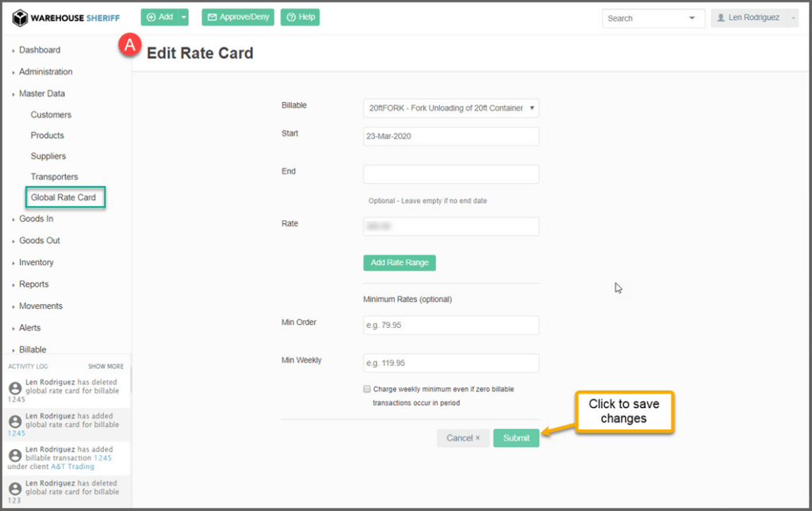Open the Add button dropdown arrow
The width and height of the screenshot is (812, 511).
point(185,17)
